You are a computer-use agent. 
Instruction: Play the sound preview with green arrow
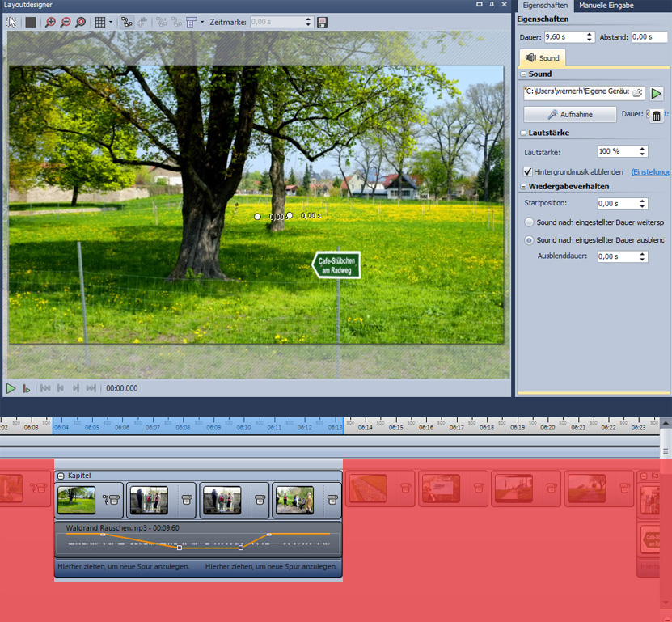pyautogui.click(x=657, y=93)
